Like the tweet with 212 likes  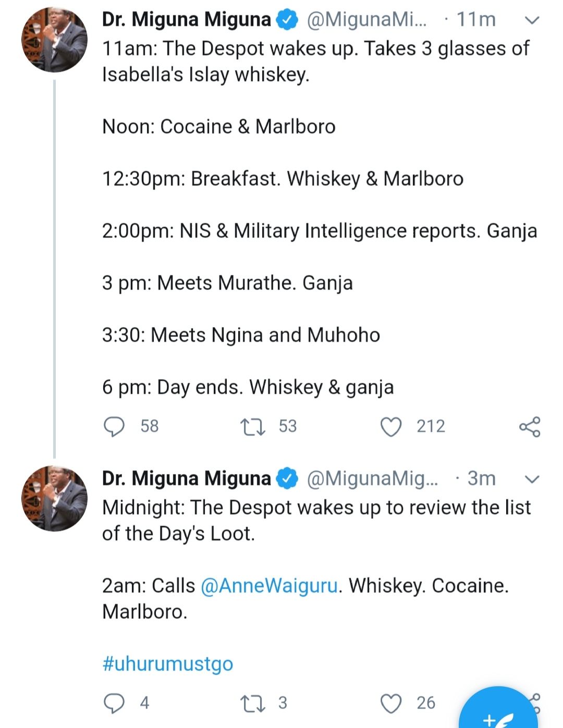391,426
